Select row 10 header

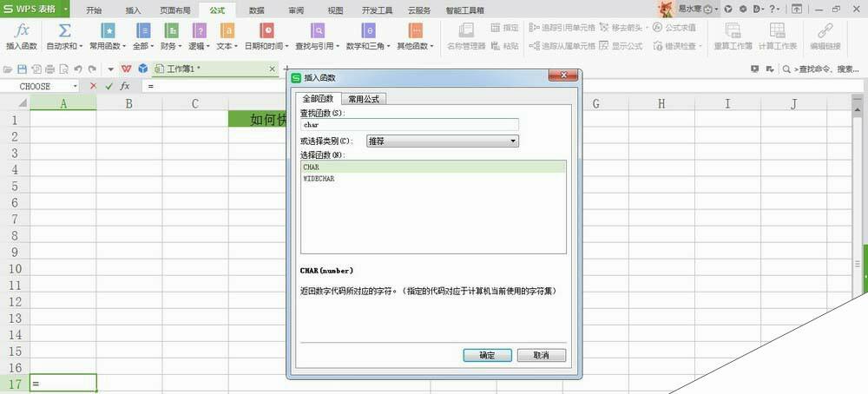click(15, 268)
